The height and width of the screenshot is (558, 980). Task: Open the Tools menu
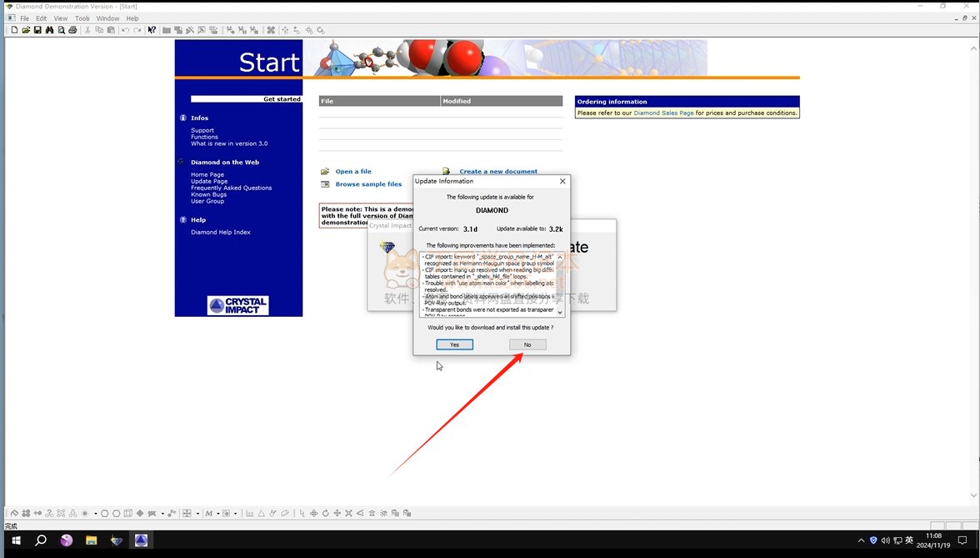click(82, 18)
